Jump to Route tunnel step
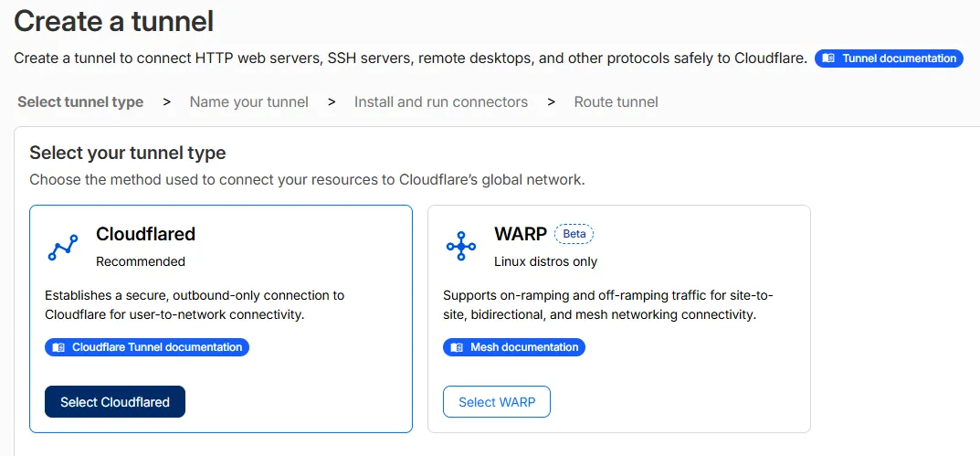The image size is (980, 456). click(x=616, y=102)
